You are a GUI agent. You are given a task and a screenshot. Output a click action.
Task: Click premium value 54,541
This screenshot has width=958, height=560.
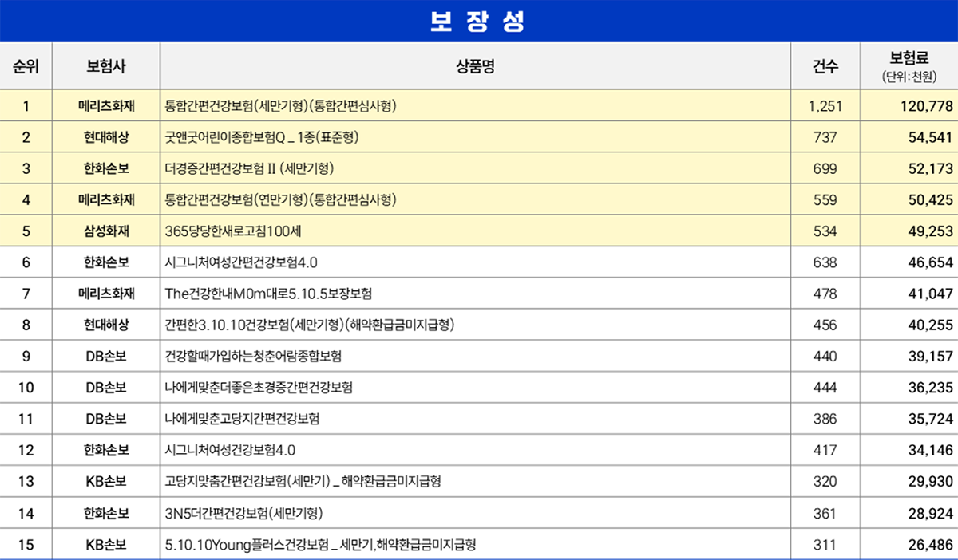tap(931, 137)
